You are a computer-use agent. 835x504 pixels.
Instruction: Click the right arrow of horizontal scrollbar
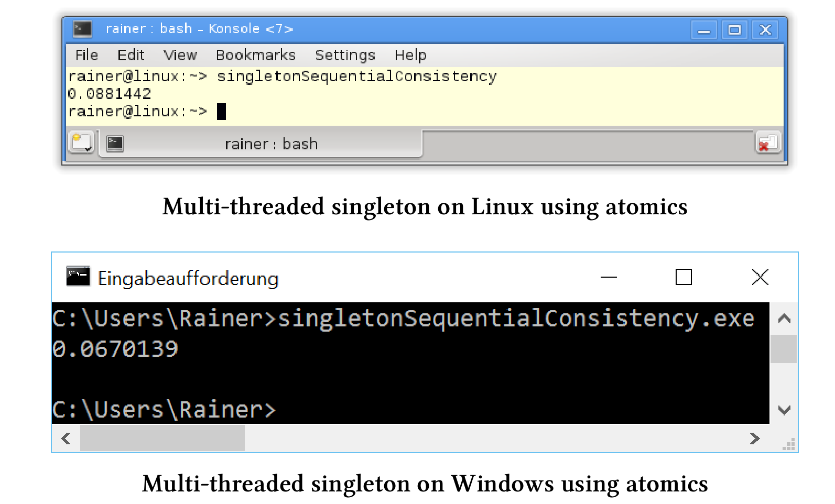[754, 438]
